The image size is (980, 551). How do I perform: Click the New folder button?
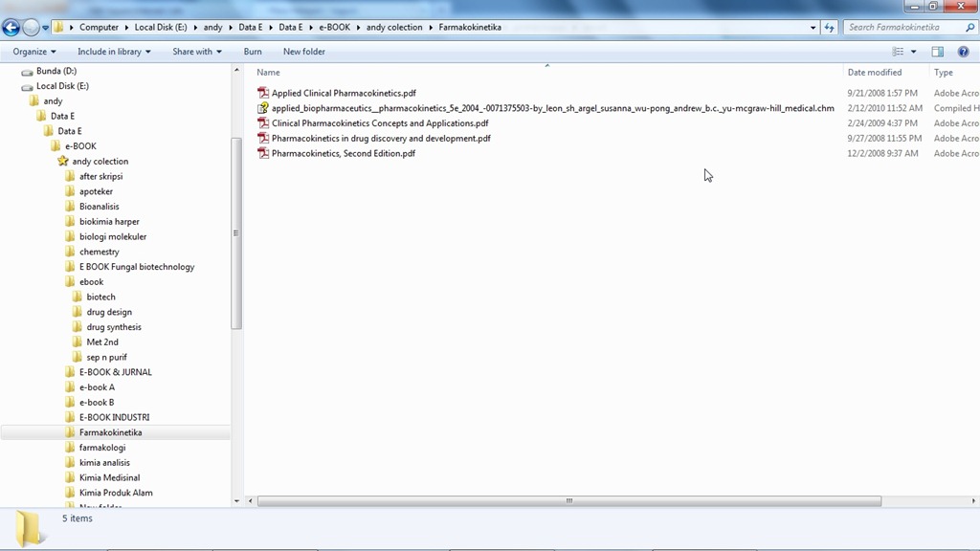coord(303,52)
